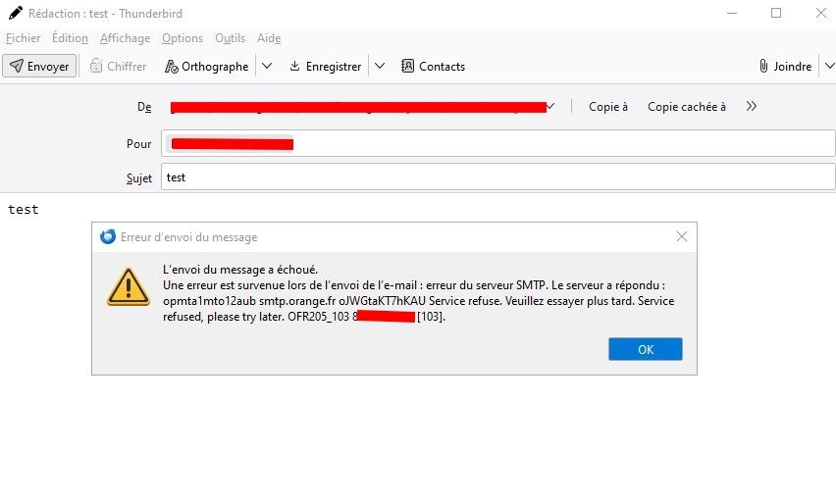836x504 pixels.
Task: Click the pencil icon in title bar
Action: click(x=16, y=12)
